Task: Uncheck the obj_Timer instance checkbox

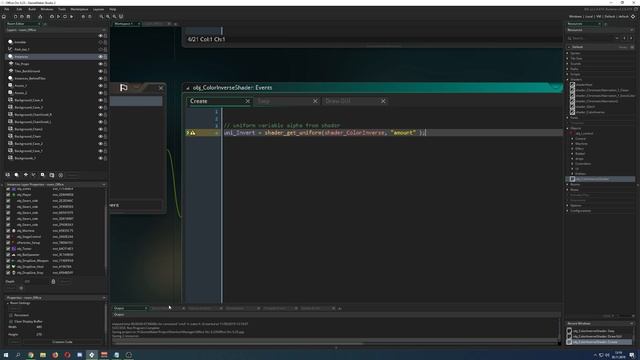Action: 8,248
